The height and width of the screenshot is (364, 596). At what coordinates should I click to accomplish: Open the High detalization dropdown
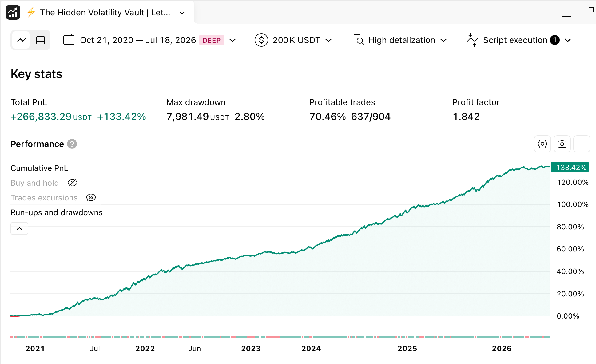[400, 40]
